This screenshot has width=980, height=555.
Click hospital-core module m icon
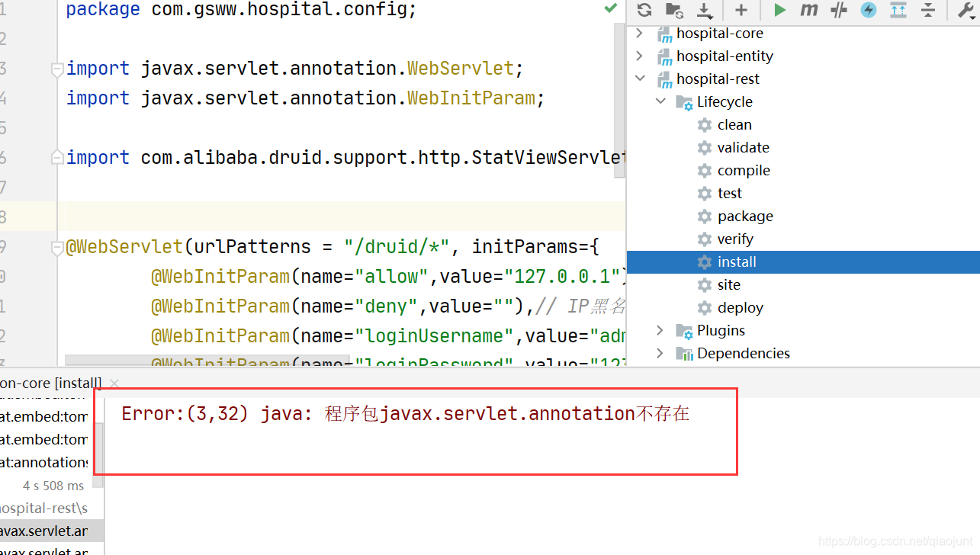[x=665, y=34]
